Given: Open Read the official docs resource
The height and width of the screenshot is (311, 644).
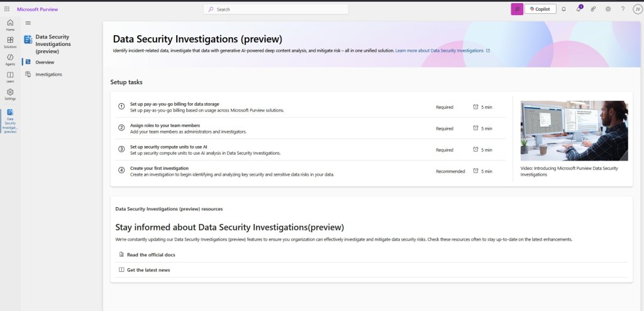Looking at the screenshot, I should coord(151,254).
